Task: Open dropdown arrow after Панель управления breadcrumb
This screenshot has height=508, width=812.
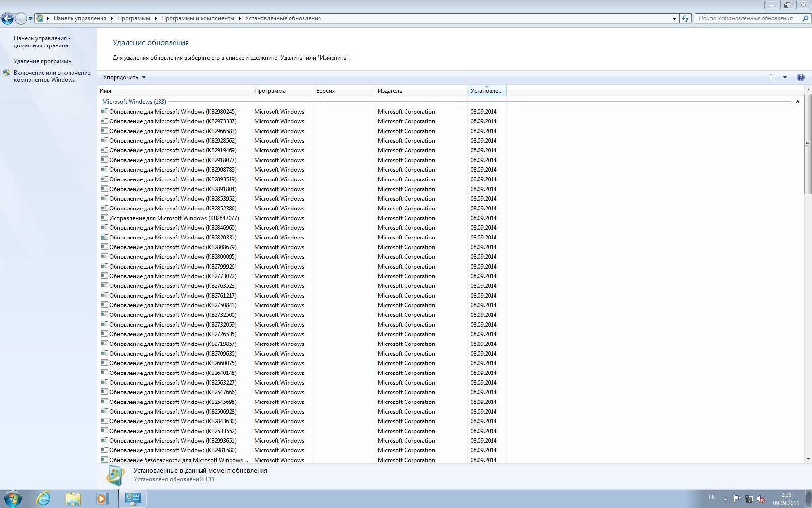Action: tap(112, 18)
